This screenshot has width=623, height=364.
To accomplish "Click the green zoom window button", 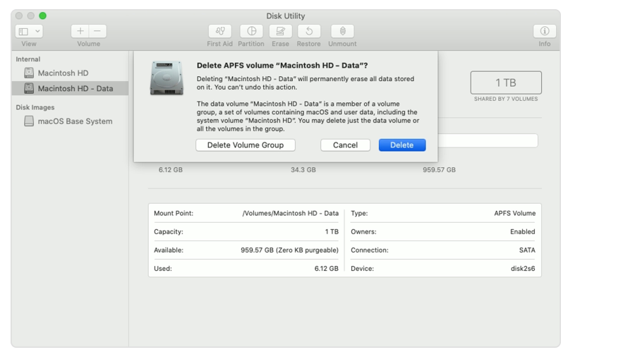I will [42, 16].
